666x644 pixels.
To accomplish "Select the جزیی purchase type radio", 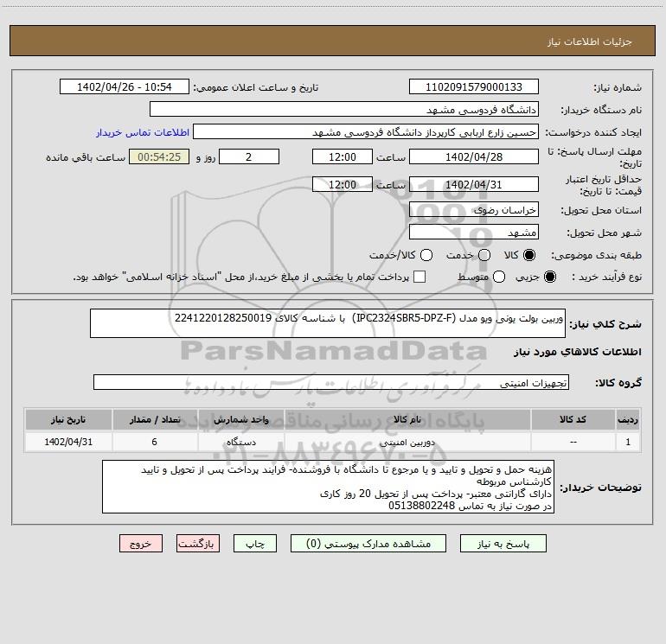I will coord(550,277).
